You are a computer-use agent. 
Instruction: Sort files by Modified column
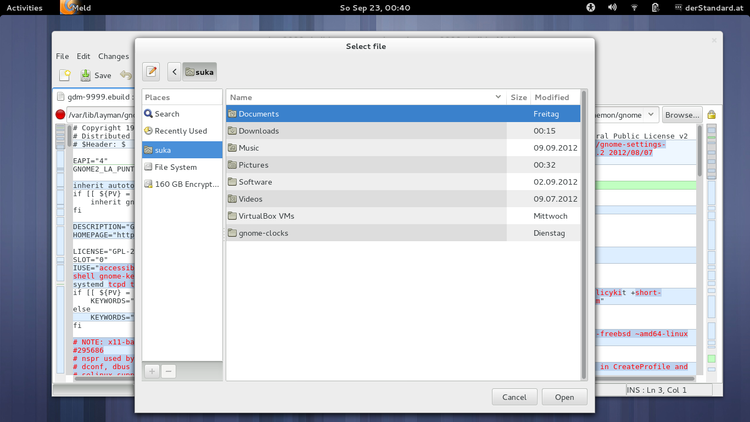[x=552, y=97]
